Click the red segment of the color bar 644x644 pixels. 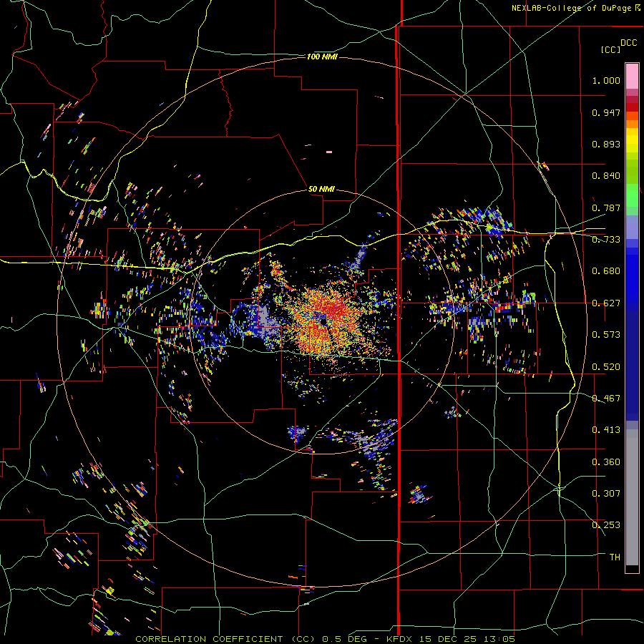[632, 107]
